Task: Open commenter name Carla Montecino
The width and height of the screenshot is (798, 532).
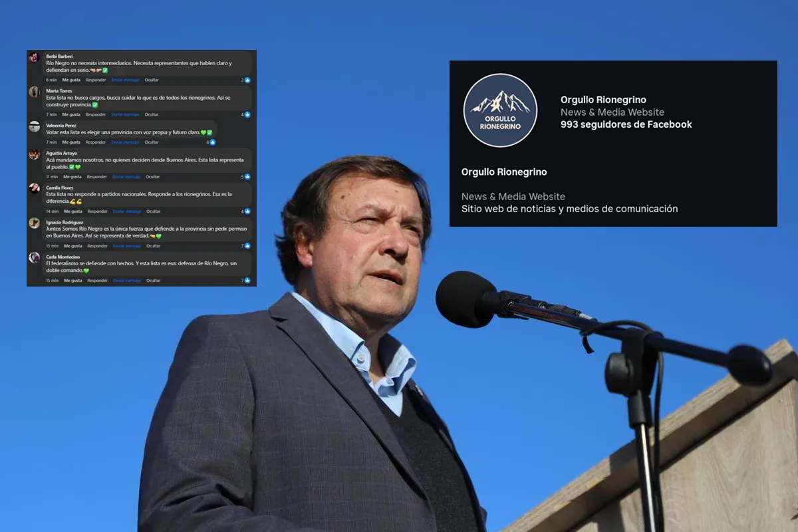Action: pyautogui.click(x=63, y=257)
